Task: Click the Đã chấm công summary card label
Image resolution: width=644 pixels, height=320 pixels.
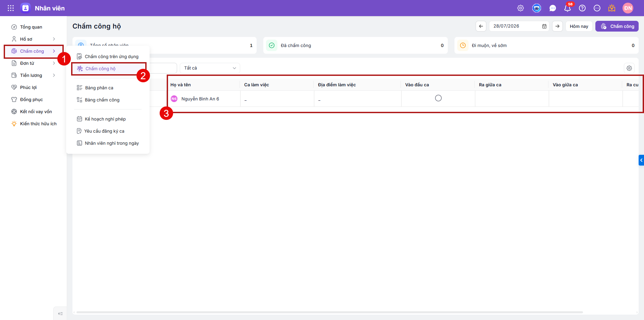Action: click(296, 45)
